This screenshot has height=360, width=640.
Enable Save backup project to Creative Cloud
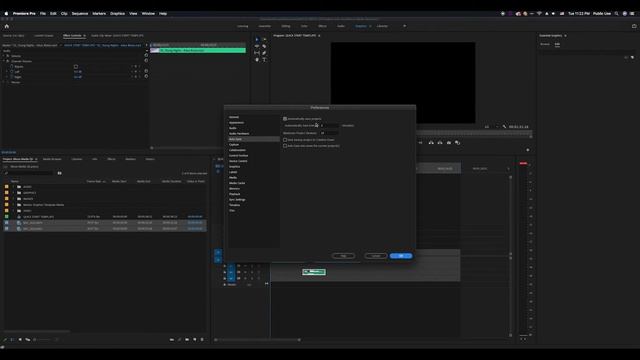[x=285, y=140]
